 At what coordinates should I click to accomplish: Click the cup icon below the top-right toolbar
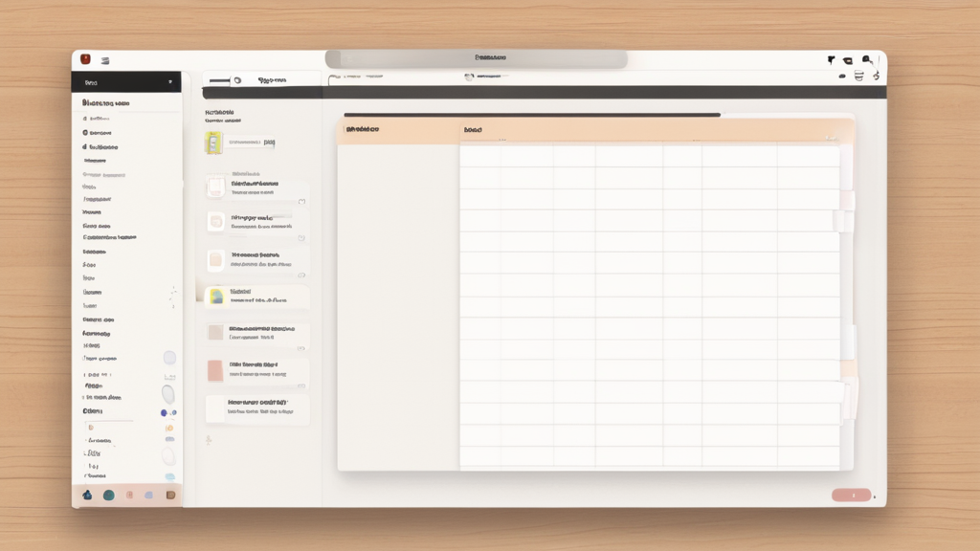click(x=858, y=76)
